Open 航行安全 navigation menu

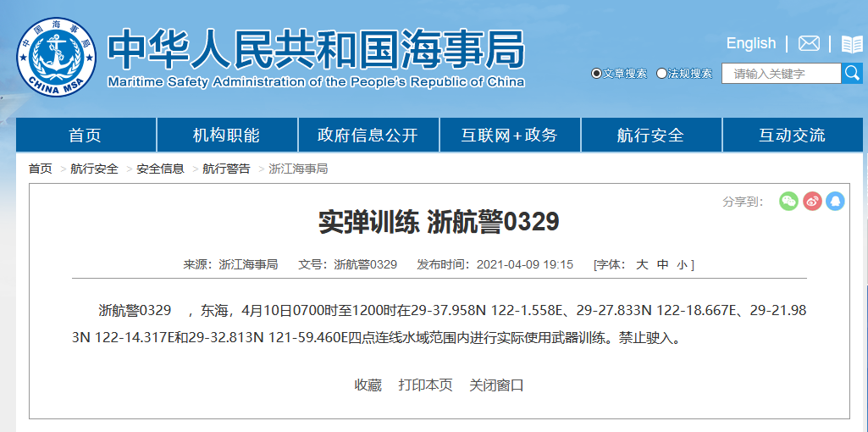click(650, 136)
